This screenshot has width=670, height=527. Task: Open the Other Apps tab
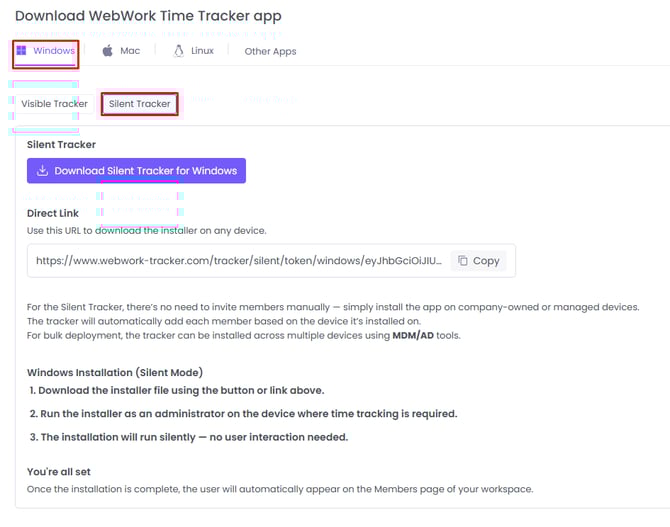pos(270,51)
